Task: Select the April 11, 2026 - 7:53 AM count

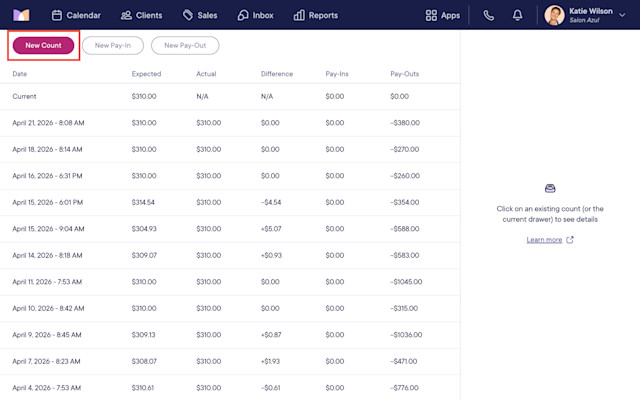Action: pyautogui.click(x=230, y=282)
